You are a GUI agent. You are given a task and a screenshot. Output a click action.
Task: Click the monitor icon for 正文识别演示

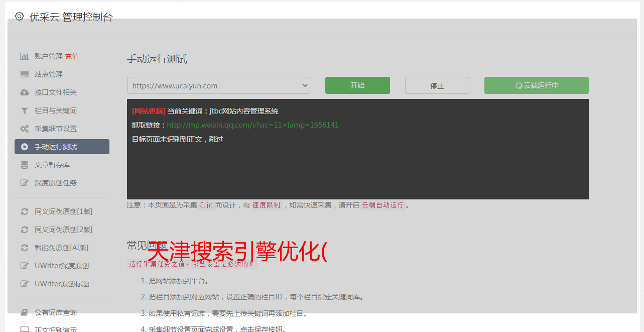(x=24, y=330)
